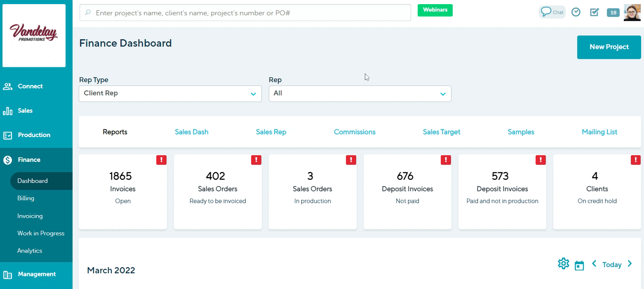Open the Chat bubble icon

coord(552,12)
